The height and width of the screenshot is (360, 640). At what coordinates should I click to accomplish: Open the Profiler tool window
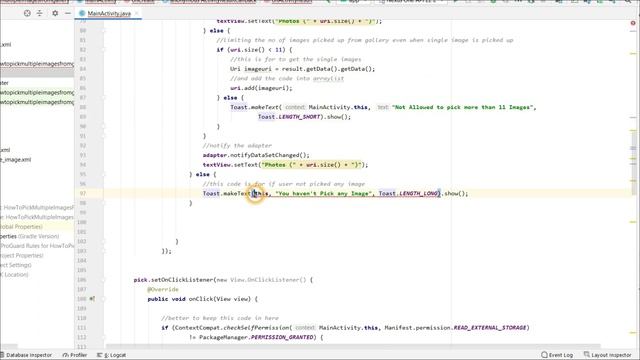[75, 355]
